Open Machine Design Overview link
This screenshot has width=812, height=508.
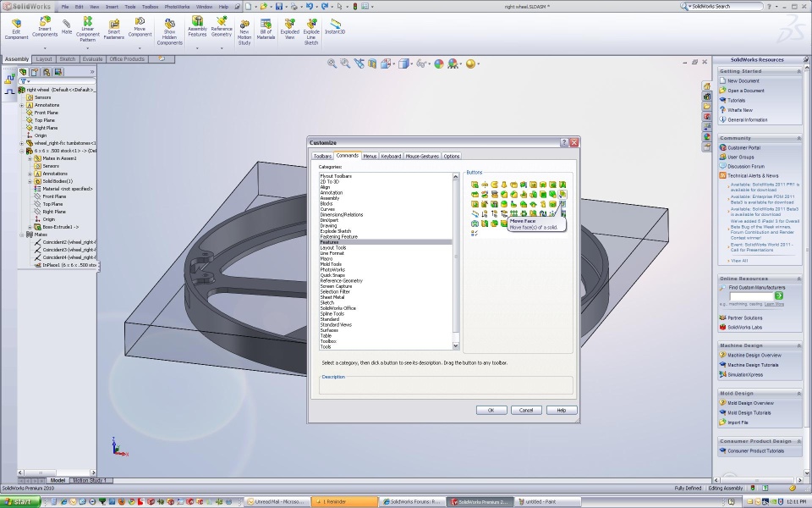pyautogui.click(x=754, y=355)
